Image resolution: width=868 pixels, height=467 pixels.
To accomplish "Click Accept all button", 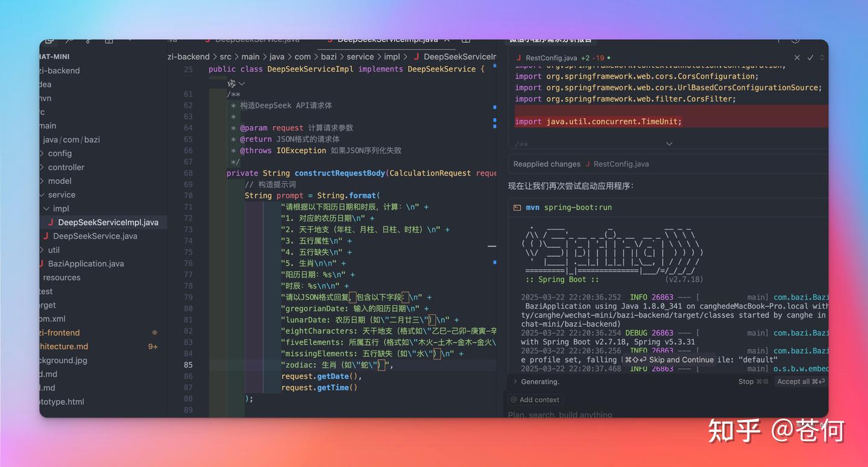I will pos(800,381).
